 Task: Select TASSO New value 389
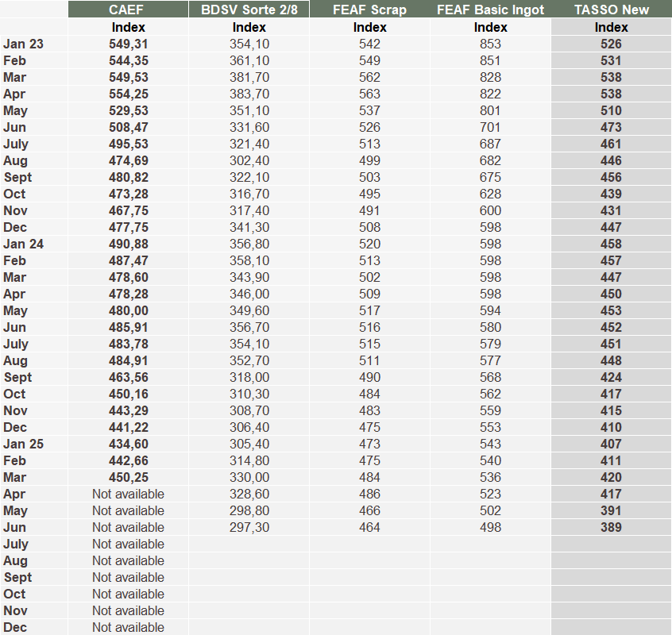point(611,528)
